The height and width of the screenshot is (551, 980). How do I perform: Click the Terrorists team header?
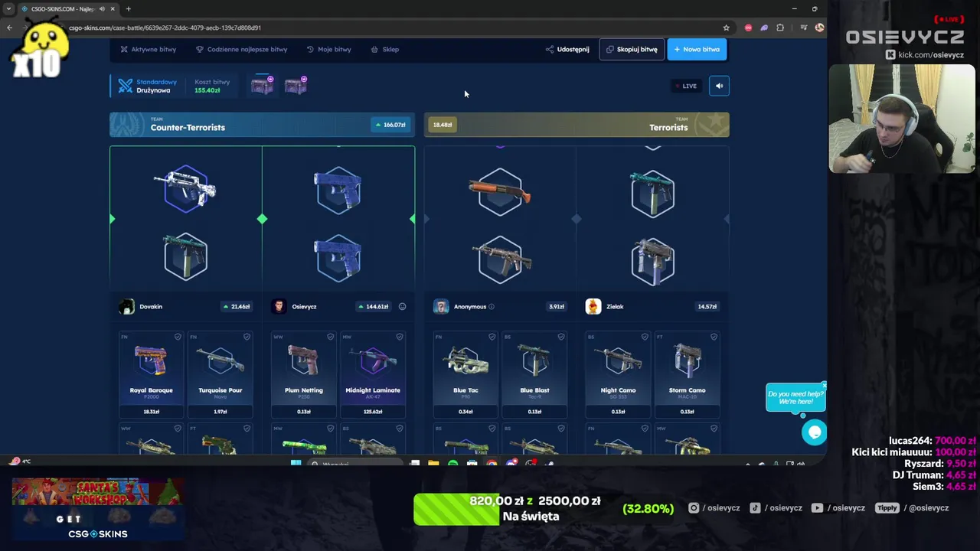(577, 125)
